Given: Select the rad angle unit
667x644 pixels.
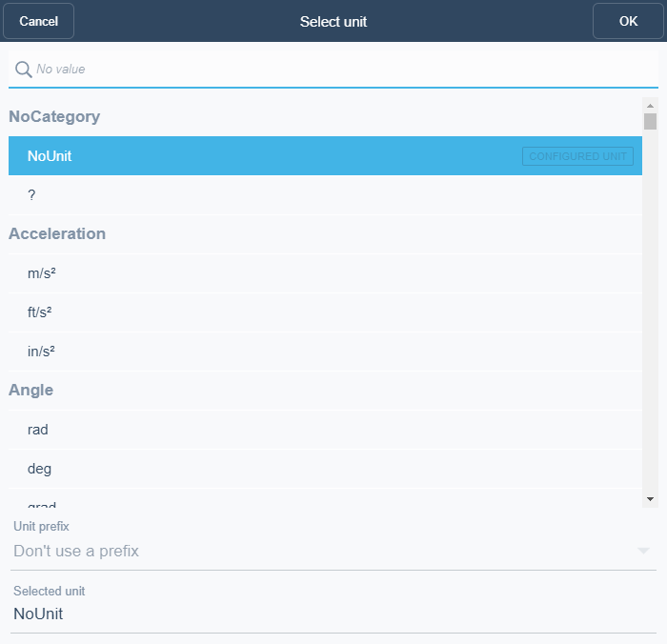Looking at the screenshot, I should coord(326,430).
